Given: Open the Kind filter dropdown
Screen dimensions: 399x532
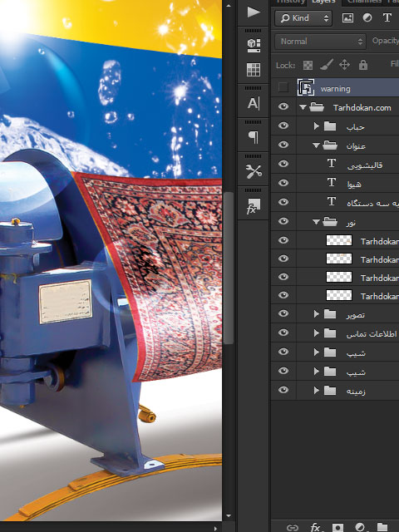Looking at the screenshot, I should coord(303,18).
